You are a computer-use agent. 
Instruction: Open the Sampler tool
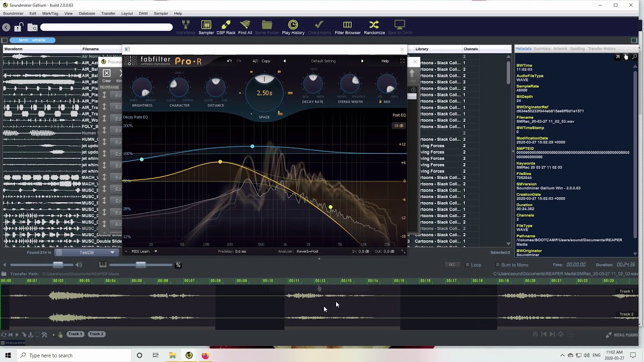(x=206, y=28)
